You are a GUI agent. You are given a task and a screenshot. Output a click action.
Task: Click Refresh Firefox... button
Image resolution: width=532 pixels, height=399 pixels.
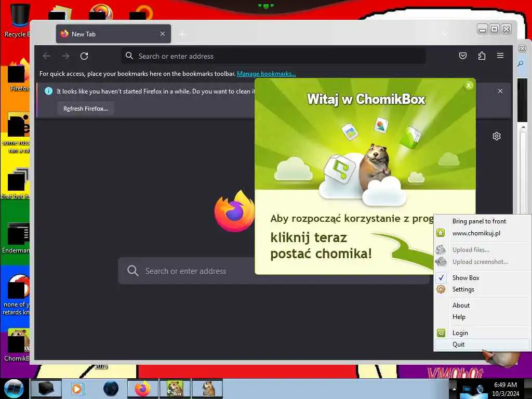coord(86,109)
